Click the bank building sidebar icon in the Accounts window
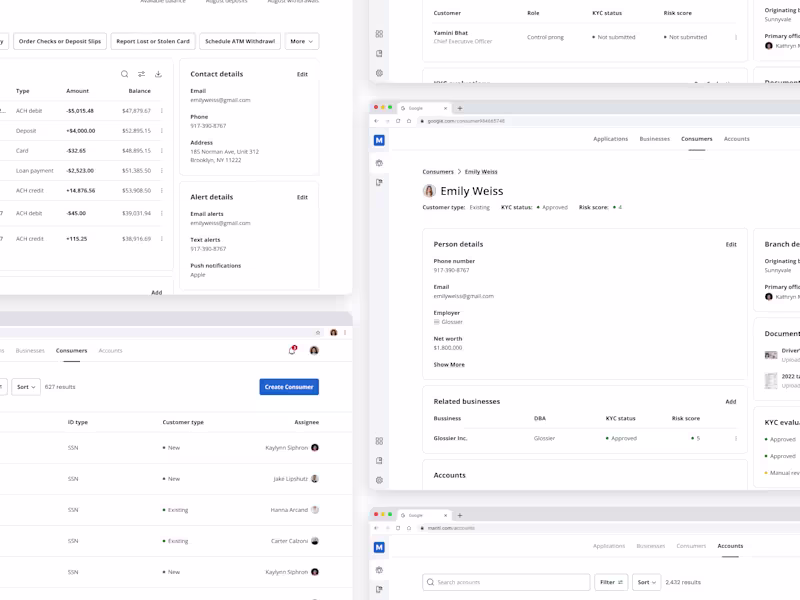The image size is (800, 600). [379, 570]
